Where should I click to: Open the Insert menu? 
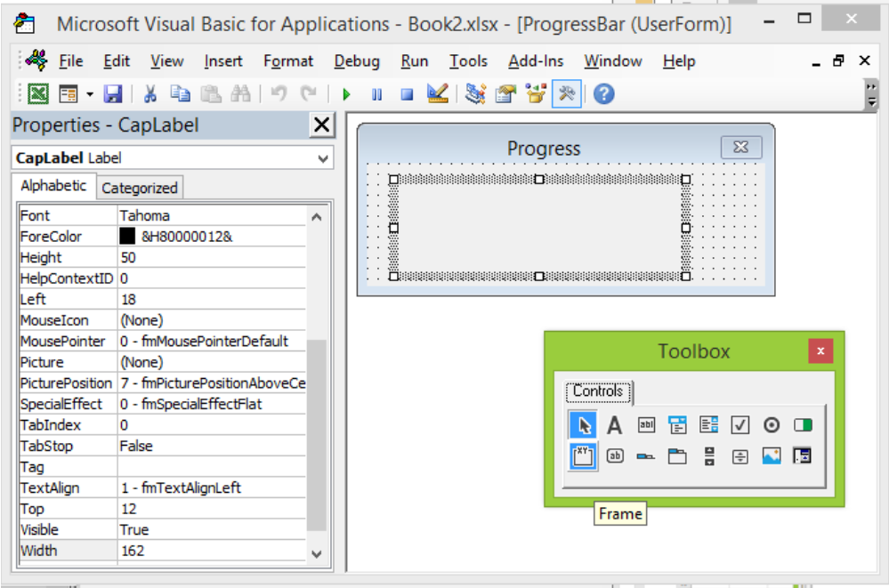(223, 61)
